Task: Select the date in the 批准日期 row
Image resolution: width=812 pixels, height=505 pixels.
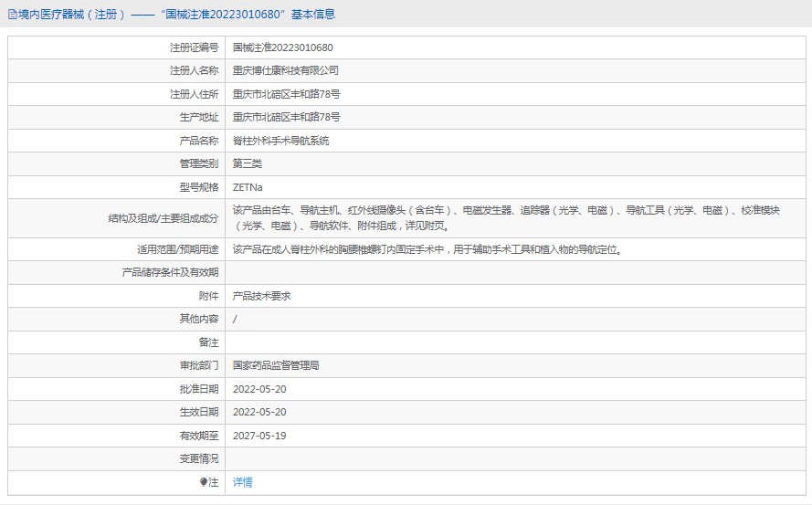Action: pyautogui.click(x=259, y=389)
